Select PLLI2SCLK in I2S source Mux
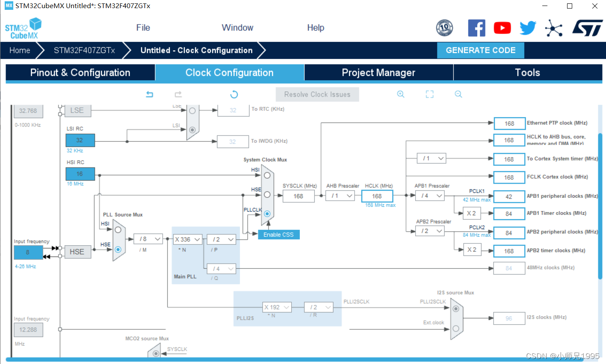 (456, 309)
